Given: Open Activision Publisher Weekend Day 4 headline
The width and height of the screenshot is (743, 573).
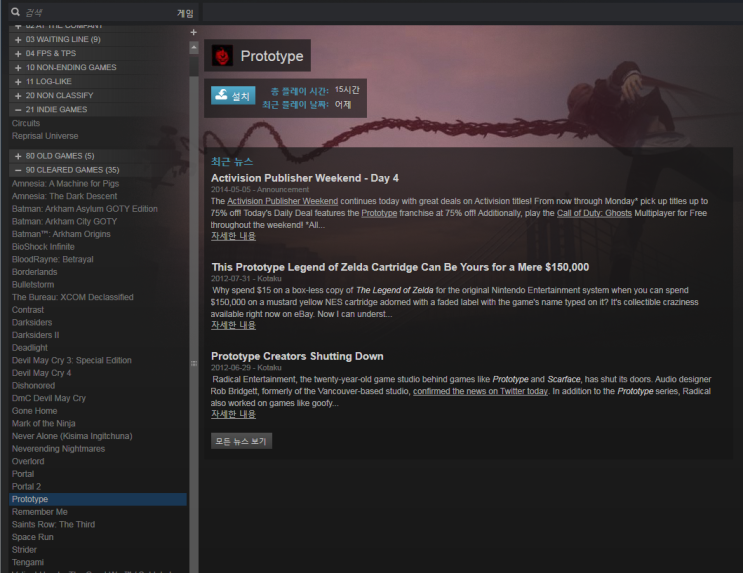Looking at the screenshot, I should click(x=305, y=178).
